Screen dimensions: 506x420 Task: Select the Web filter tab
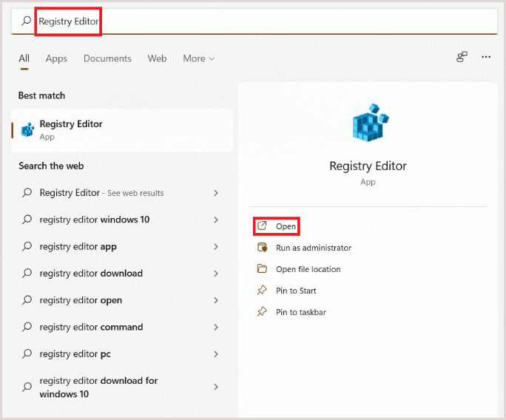(x=157, y=58)
